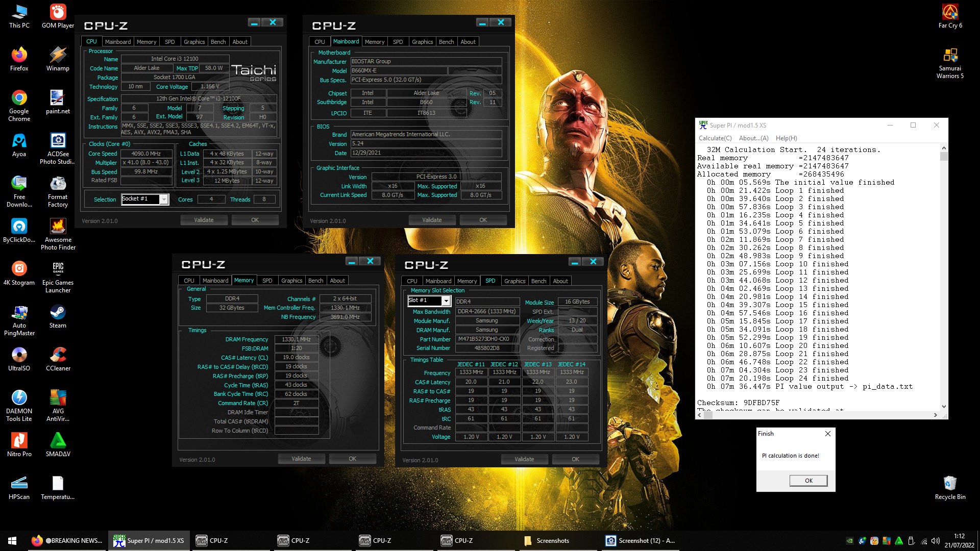Open ByClickDownloader desktop icon
This screenshot has height=551, width=980.
19,231
